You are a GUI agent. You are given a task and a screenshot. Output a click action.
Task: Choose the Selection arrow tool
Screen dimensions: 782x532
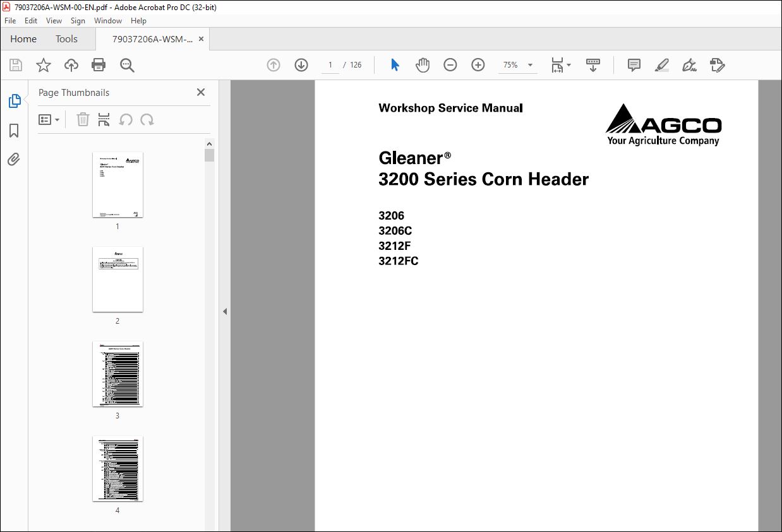(x=395, y=65)
